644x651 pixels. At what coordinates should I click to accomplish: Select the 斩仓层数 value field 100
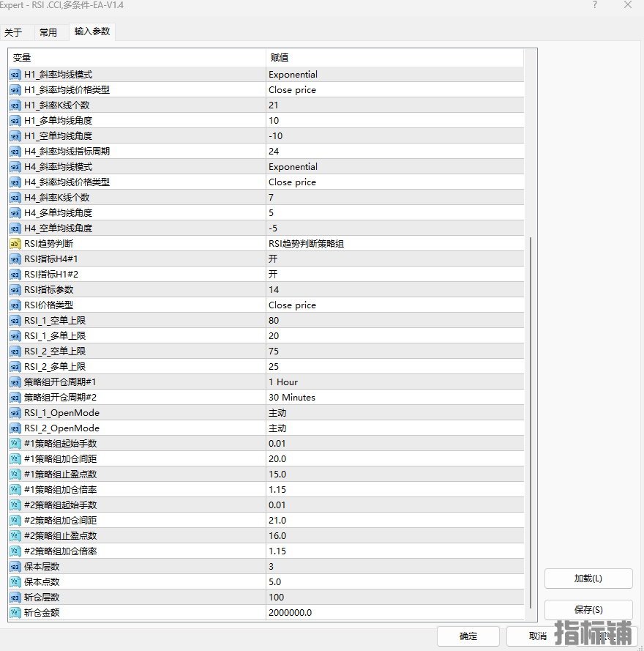point(277,598)
